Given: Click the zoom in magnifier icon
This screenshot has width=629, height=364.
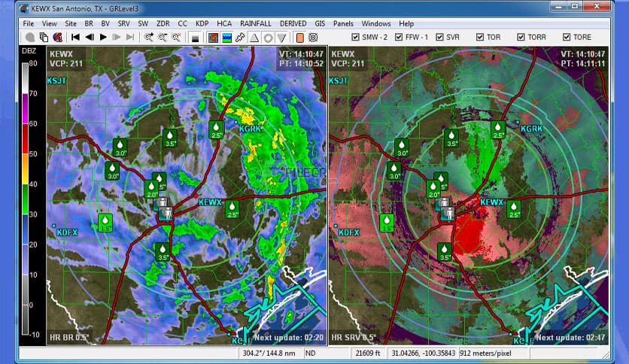Looking at the screenshot, I should pos(149,37).
